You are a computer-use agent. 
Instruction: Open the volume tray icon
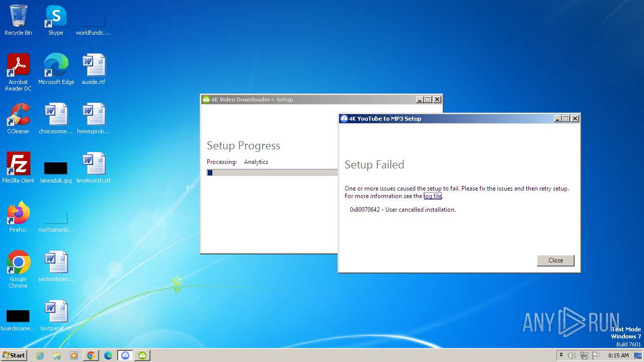(572, 355)
